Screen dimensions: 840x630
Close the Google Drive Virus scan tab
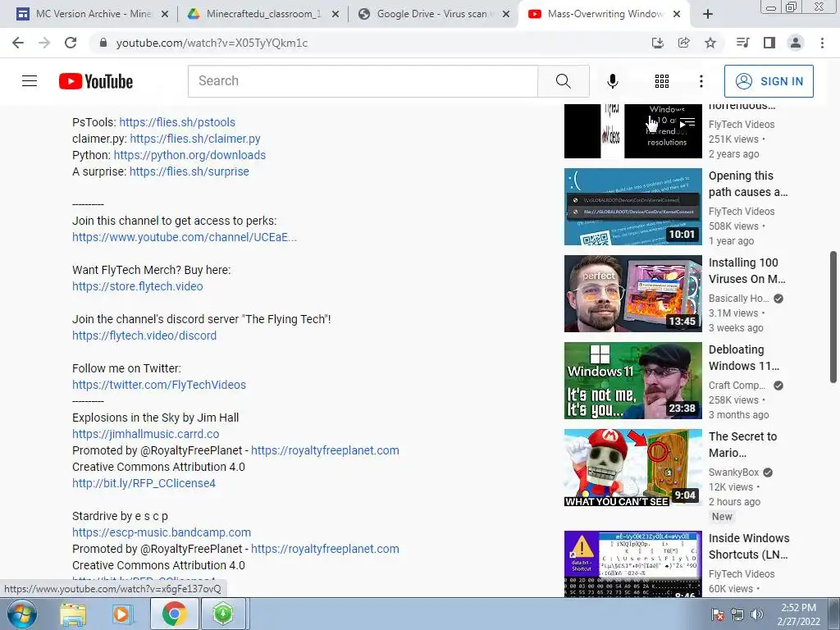click(505, 15)
